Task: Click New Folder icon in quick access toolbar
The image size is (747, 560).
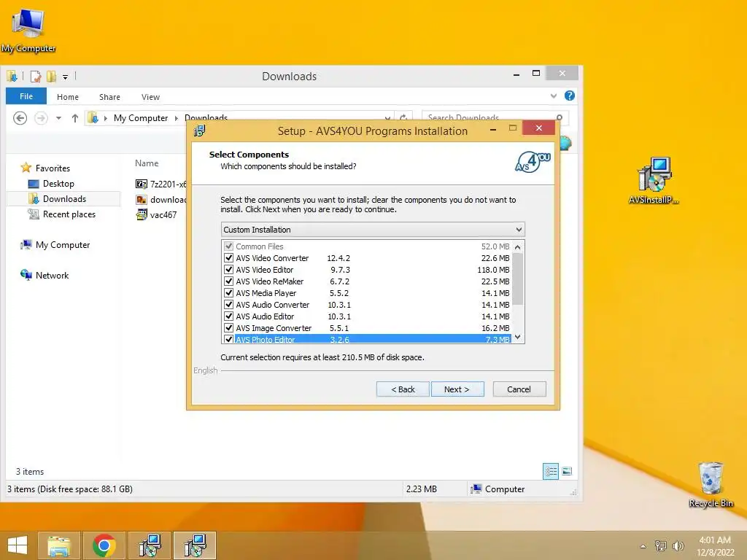Action: click(x=51, y=76)
